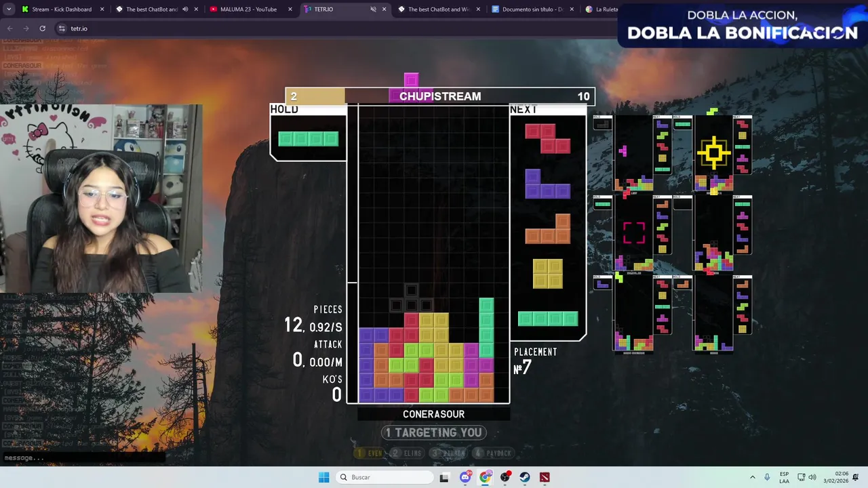This screenshot has height=488, width=868.
Task: Open Discord from the taskbar
Action: tap(465, 477)
